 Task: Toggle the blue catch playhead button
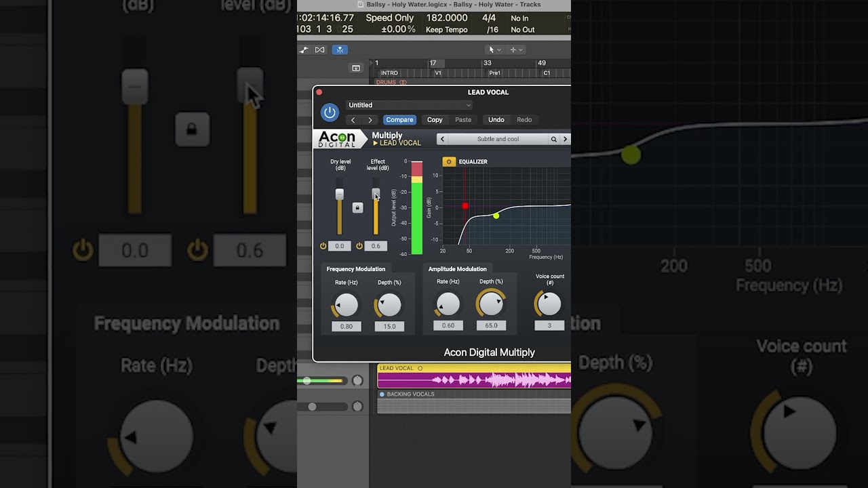[340, 49]
